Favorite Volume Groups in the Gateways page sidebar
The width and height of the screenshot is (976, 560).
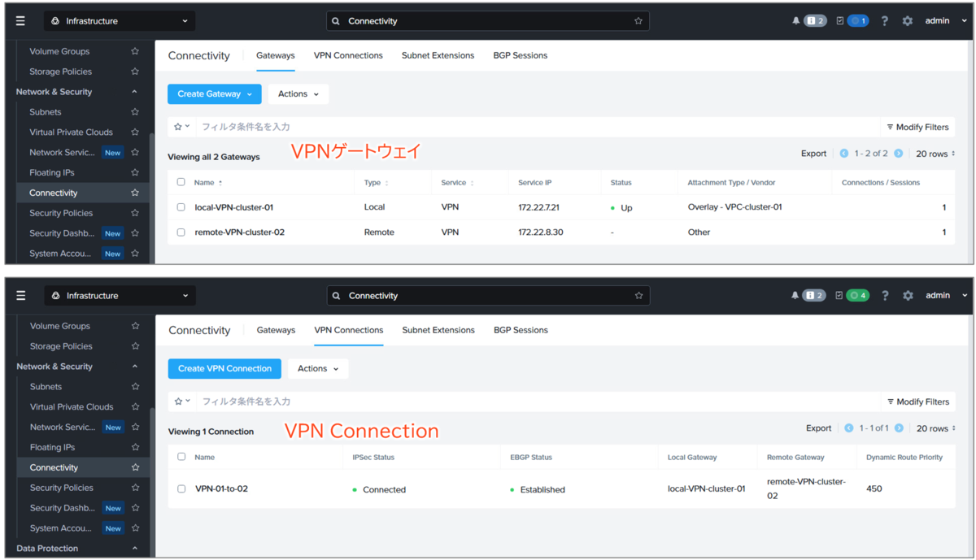point(135,51)
